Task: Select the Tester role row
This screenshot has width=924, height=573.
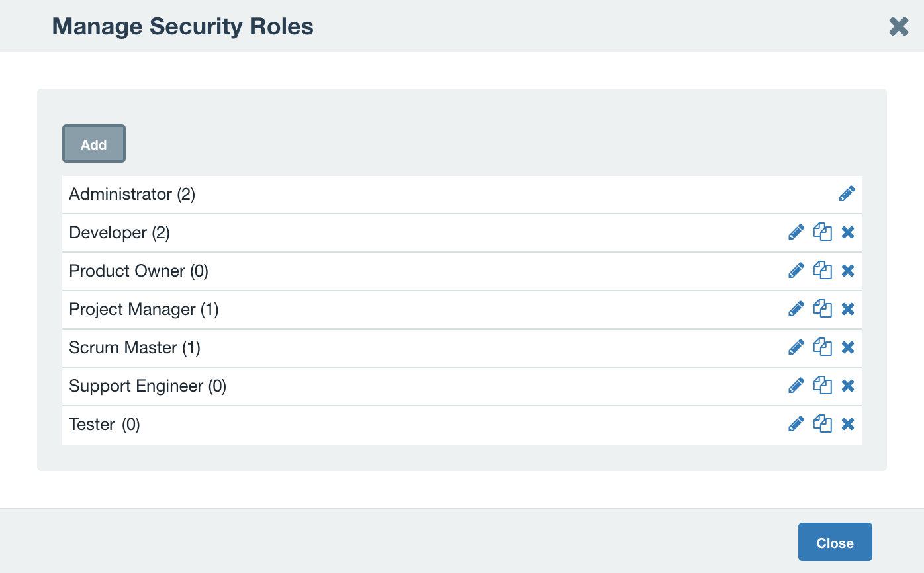Action: pos(397,424)
